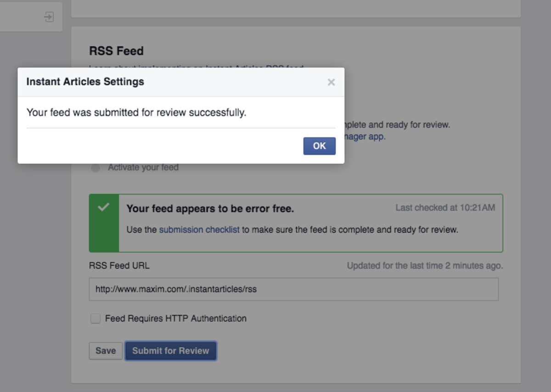Click the feed submitted success message
Image resolution: width=551 pixels, height=392 pixels.
coord(136,112)
